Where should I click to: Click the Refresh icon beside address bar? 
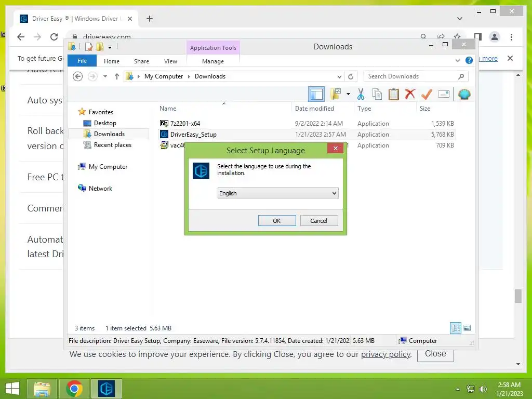click(351, 76)
